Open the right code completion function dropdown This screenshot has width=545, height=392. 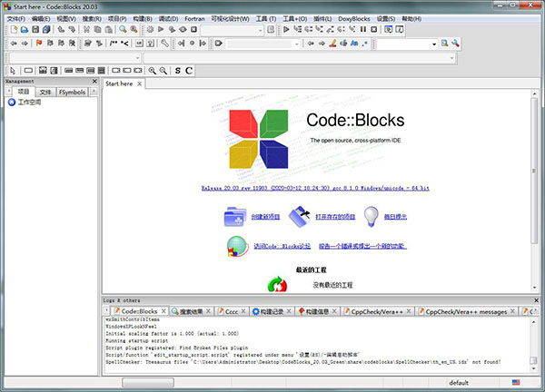click(451, 58)
